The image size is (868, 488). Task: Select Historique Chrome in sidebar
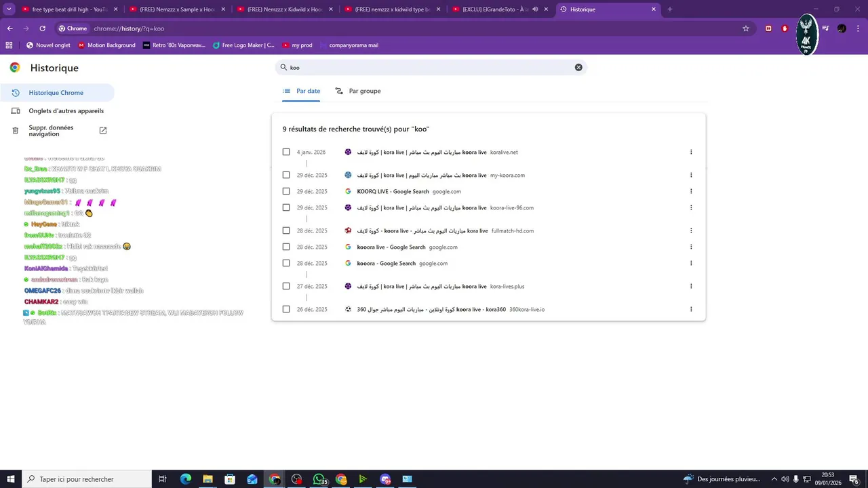click(x=57, y=93)
